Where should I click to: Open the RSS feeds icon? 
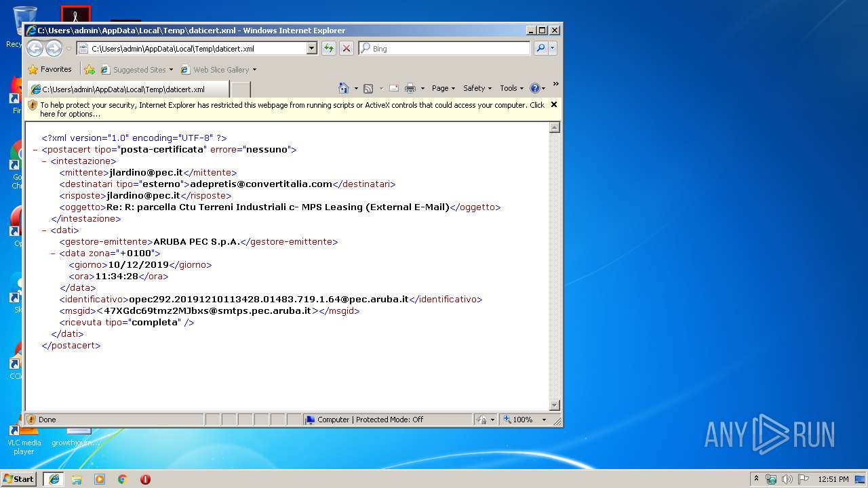click(x=368, y=88)
